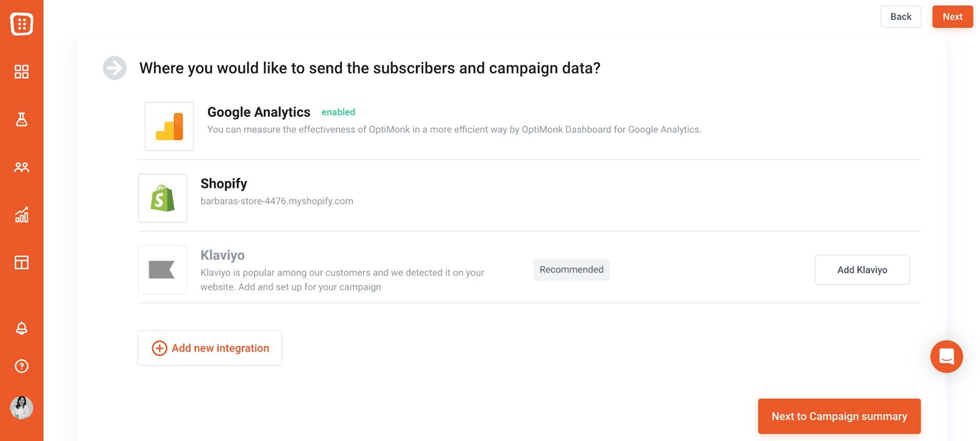Open the analytics chart icon

tap(21, 215)
